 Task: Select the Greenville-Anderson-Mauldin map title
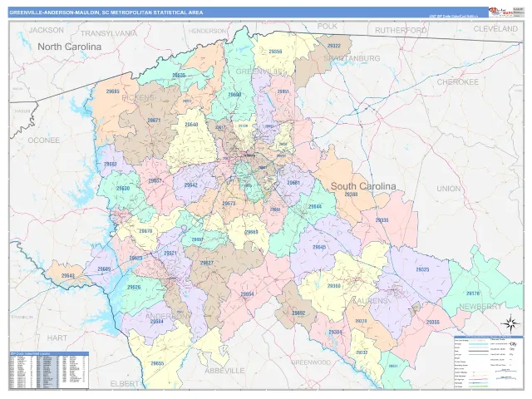pos(106,12)
